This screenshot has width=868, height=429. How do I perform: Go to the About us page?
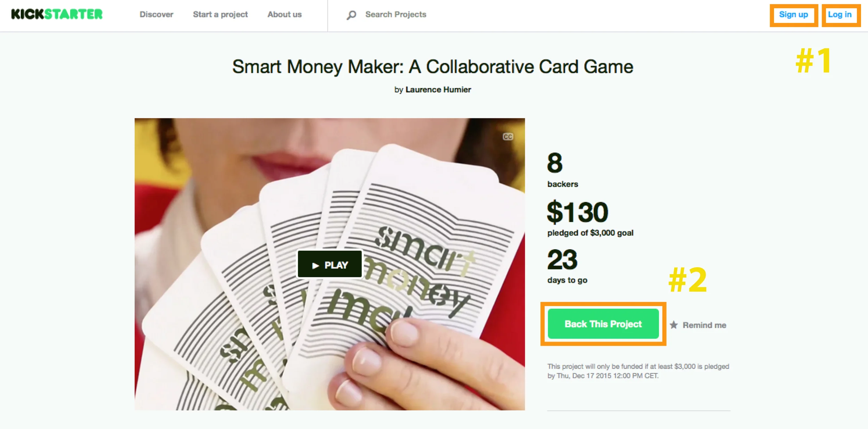(x=284, y=15)
